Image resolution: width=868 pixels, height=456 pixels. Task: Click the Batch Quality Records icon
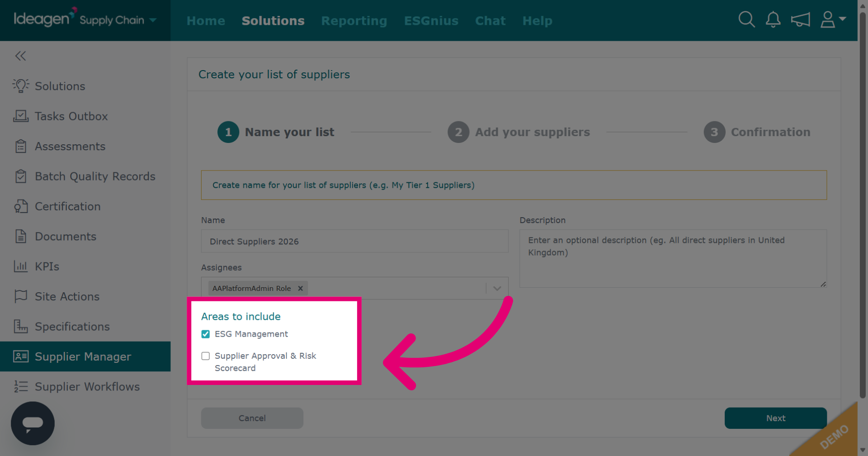pyautogui.click(x=20, y=176)
